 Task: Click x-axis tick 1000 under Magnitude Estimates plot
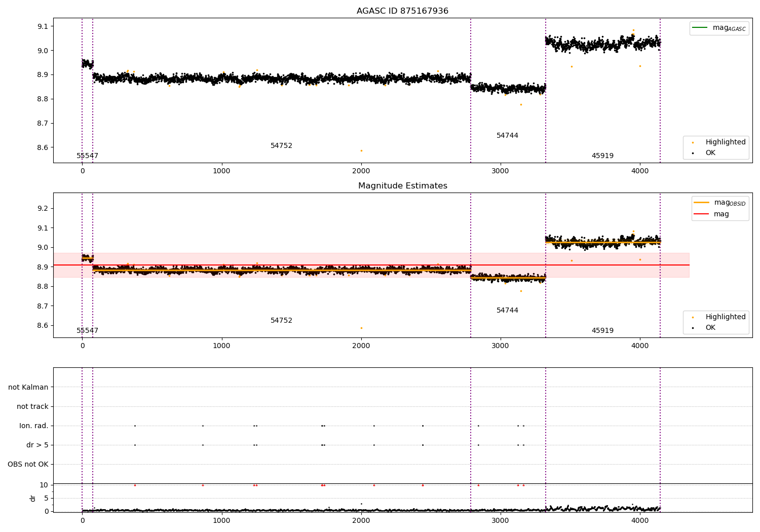(x=222, y=346)
